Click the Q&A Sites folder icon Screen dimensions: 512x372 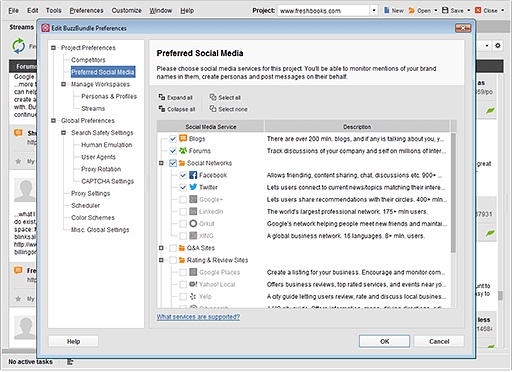click(182, 248)
